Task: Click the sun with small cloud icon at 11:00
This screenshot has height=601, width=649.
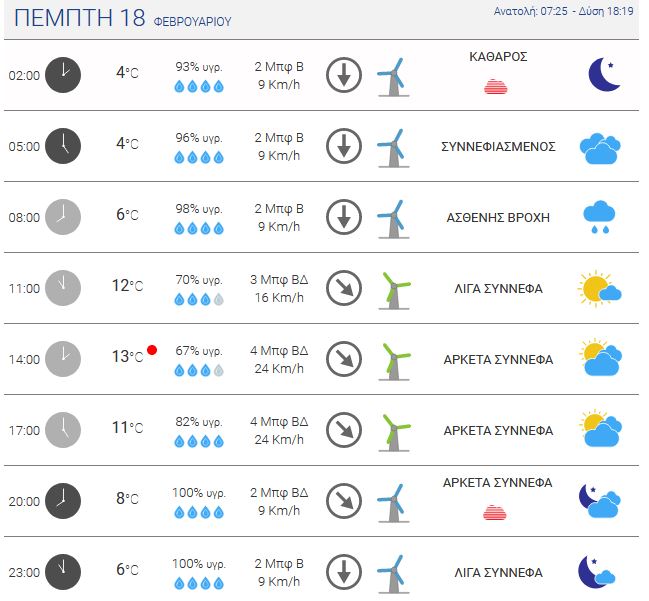Action: pos(599,288)
